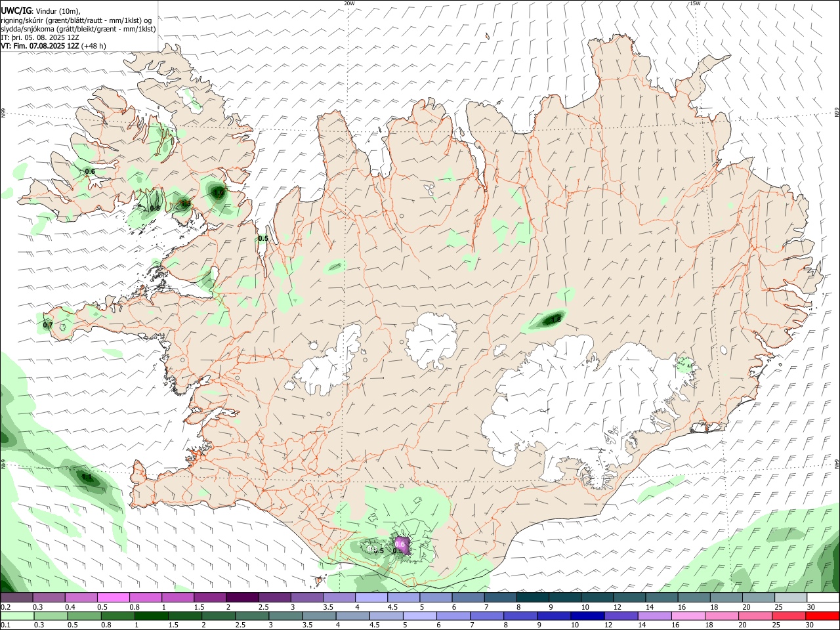The image size is (840, 630).
Task: Click the "0.8" precipitation value on the map
Action: (155, 208)
